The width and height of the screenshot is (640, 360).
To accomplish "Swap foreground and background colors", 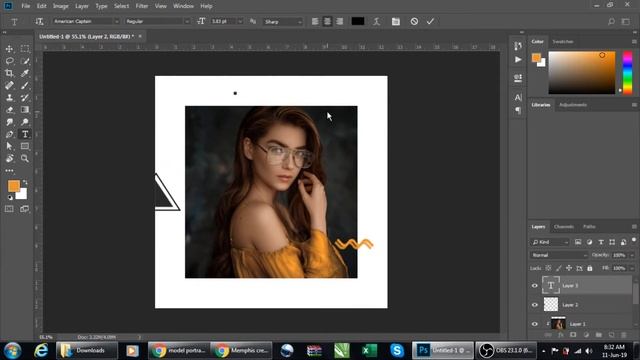I will pos(25,182).
